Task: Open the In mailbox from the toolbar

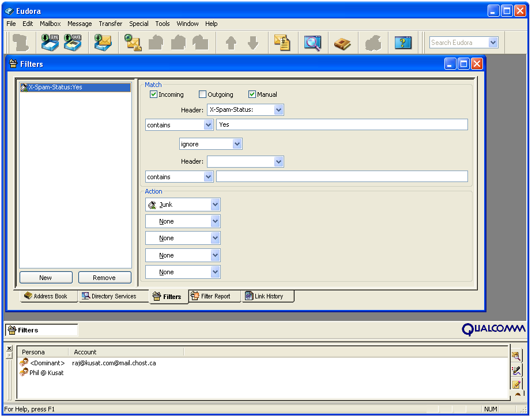Action: pyautogui.click(x=50, y=43)
